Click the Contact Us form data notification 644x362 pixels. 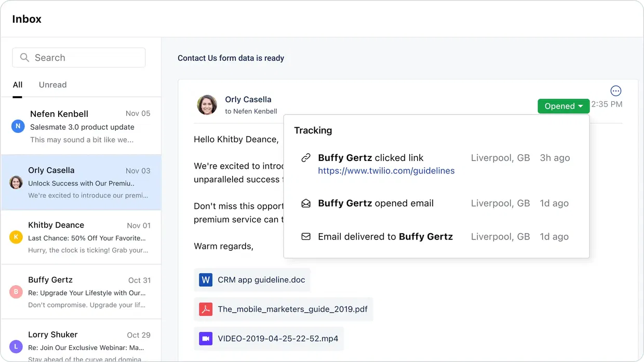point(231,58)
